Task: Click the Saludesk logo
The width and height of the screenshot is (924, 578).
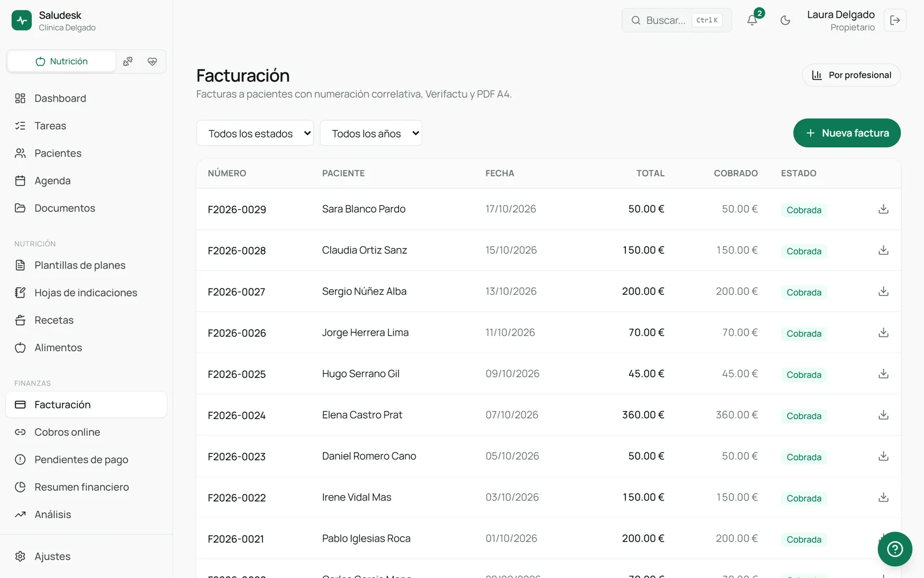Action: (22, 20)
